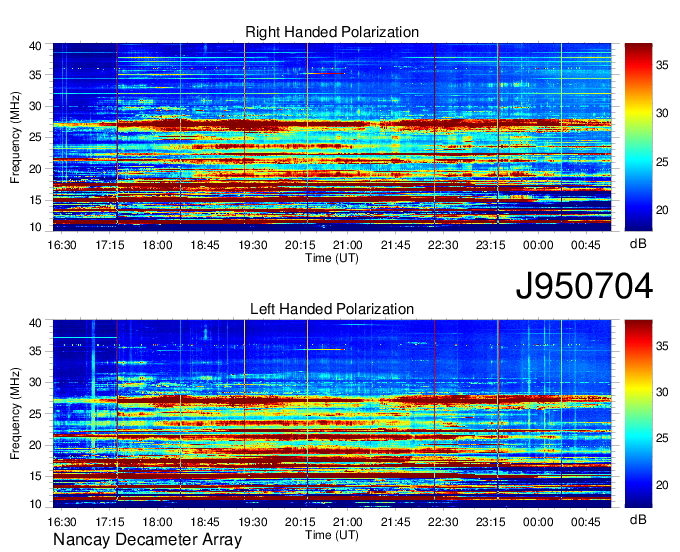Screen dimensions: 680x552
Task: Click the 10 MHz tick on top plot
Action: 35,227
